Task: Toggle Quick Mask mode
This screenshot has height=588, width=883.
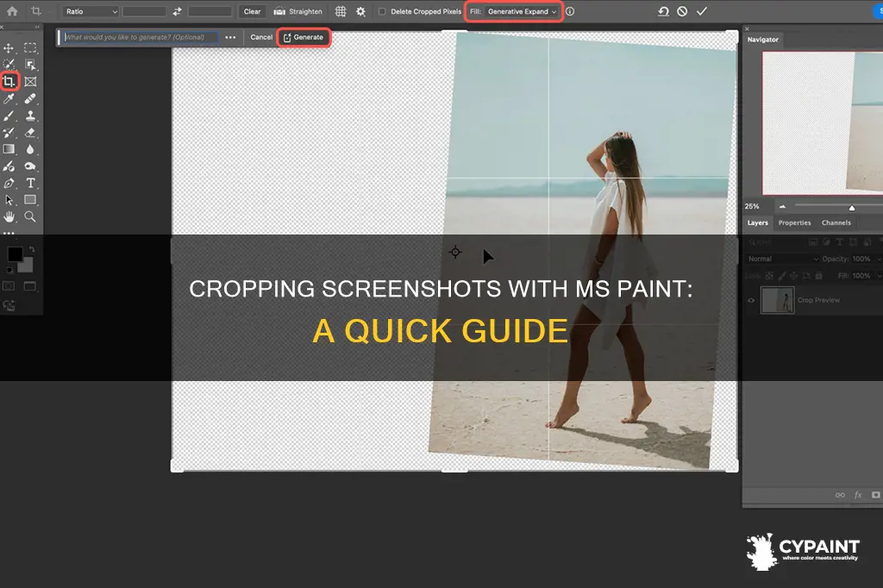Action: tap(9, 286)
